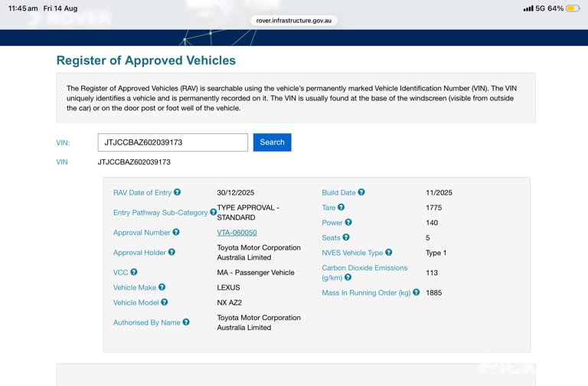The width and height of the screenshot is (588, 386).
Task: Open Build Date help icon
Action: [361, 192]
